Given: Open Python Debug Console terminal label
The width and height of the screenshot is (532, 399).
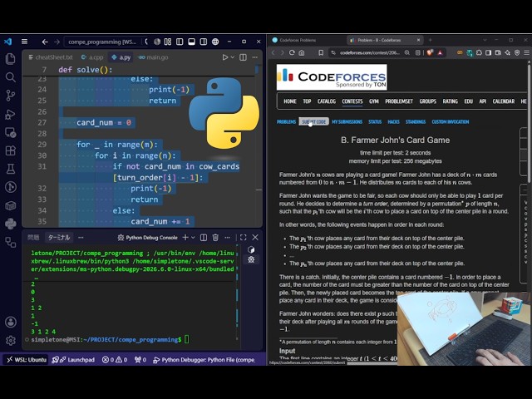Looking at the screenshot, I should pyautogui.click(x=148, y=238).
